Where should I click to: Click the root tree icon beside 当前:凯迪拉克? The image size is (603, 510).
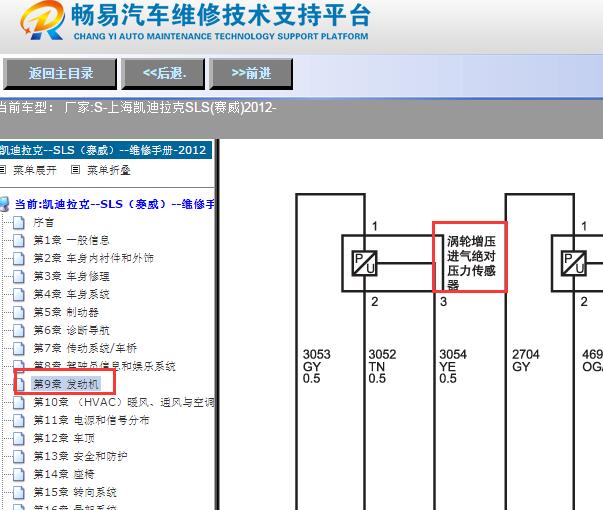coord(4,204)
